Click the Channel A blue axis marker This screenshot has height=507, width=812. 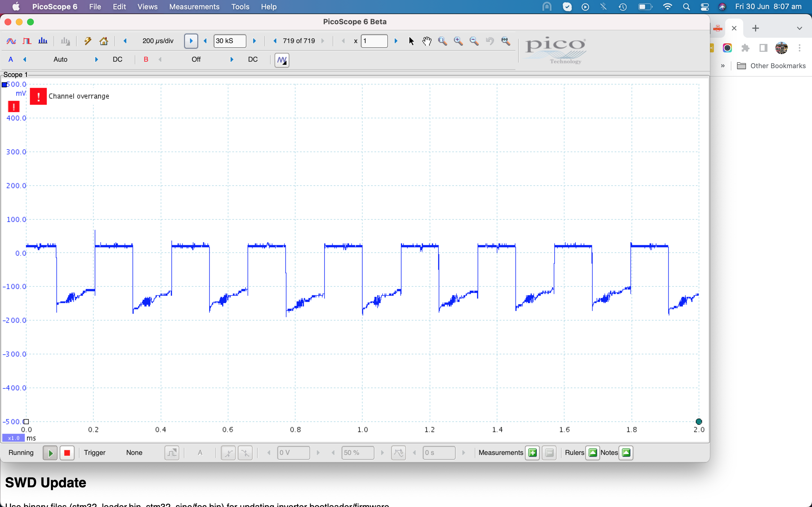[4, 84]
